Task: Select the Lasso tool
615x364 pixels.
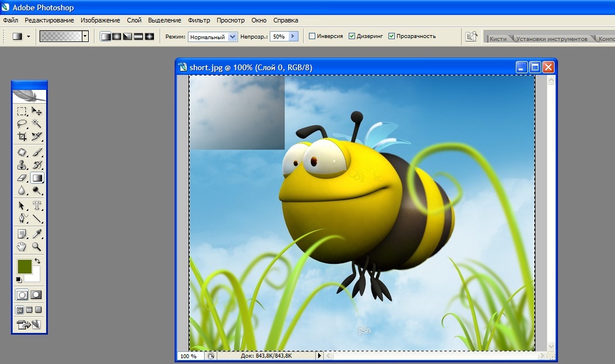Action: coord(22,124)
